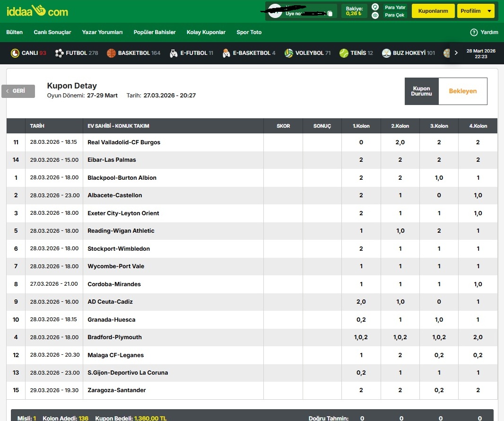Copy member number with copy icon
The height and width of the screenshot is (421, 504).
[330, 14]
